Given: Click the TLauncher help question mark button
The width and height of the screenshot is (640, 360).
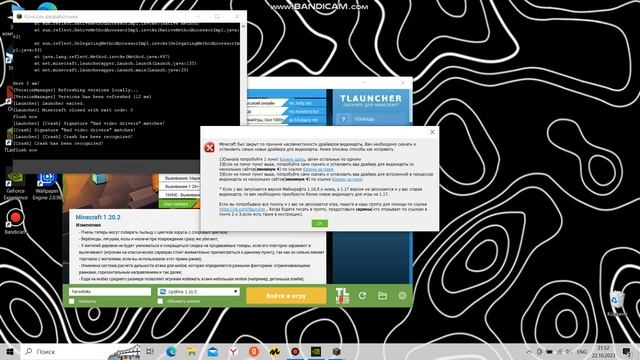Looking at the screenshot, I should pos(343,119).
